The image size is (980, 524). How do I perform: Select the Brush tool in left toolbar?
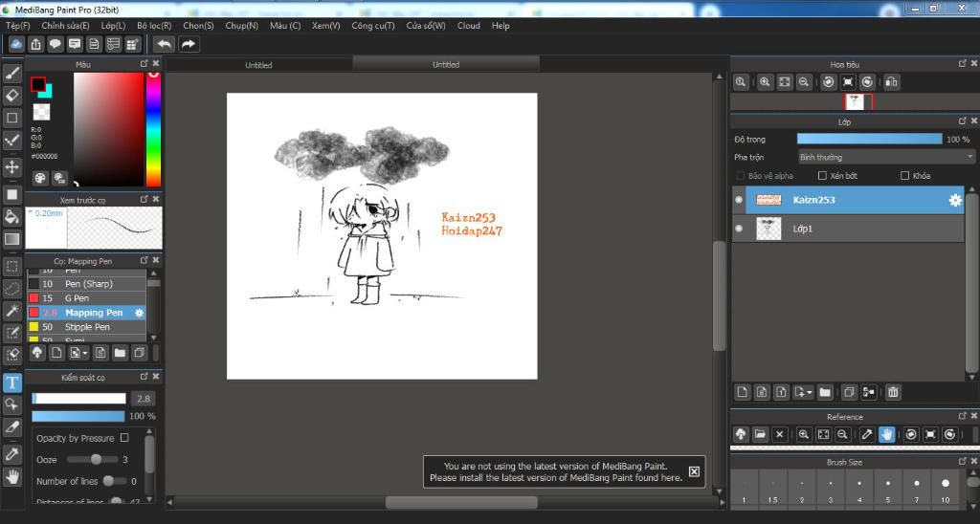(11, 74)
